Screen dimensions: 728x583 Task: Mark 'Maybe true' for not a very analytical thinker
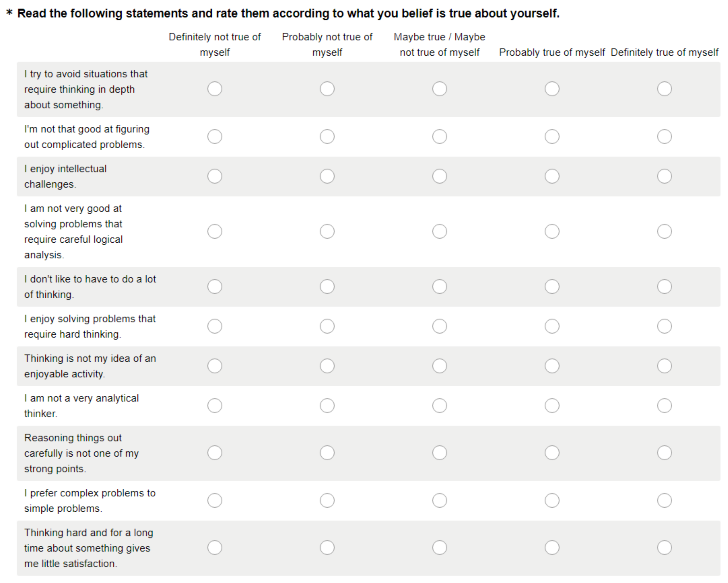click(439, 406)
